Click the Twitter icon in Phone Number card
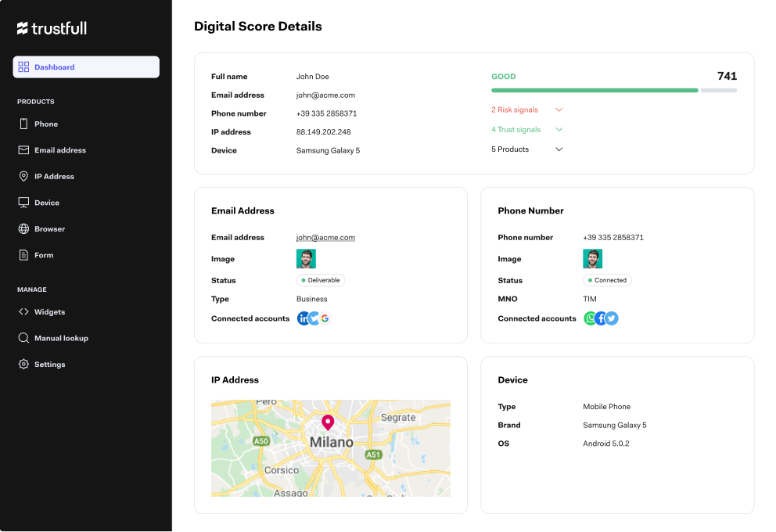The image size is (776, 532). 613,318
